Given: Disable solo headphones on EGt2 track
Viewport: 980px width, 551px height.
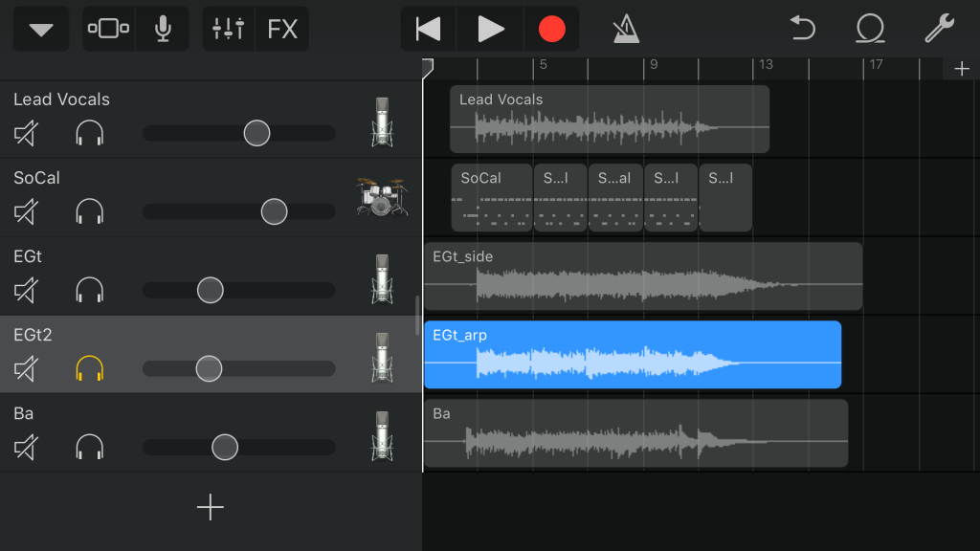Looking at the screenshot, I should 89,368.
